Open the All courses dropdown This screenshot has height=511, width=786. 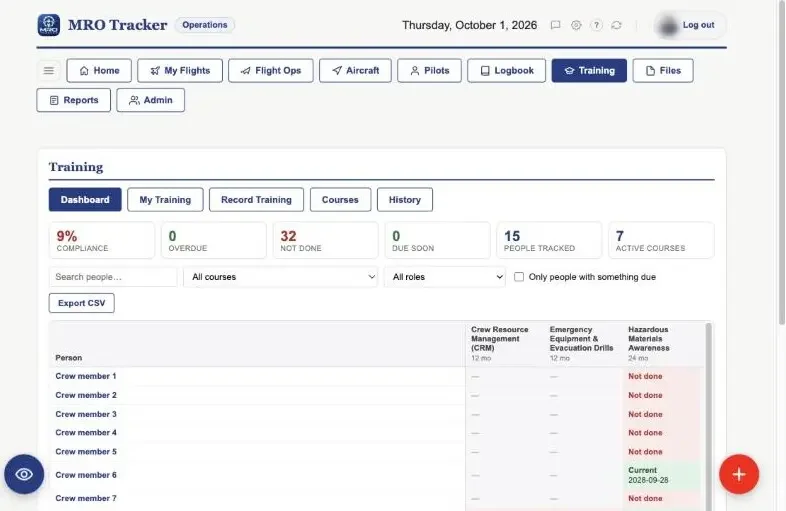[x=281, y=277]
